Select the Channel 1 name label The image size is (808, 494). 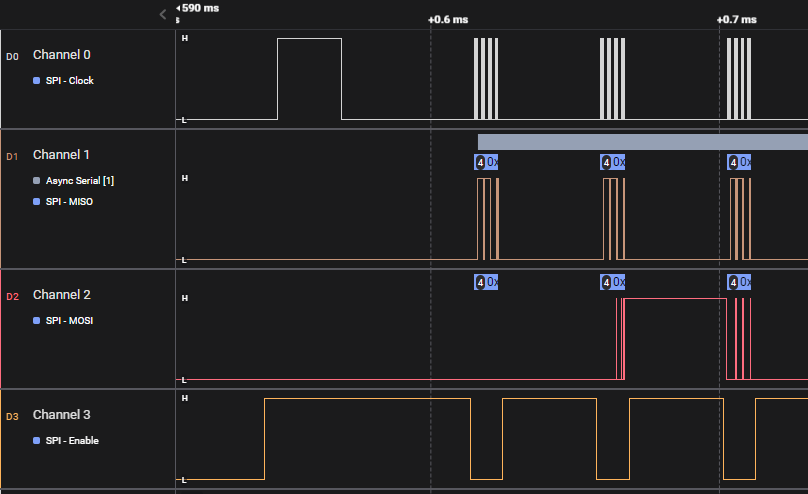coord(61,155)
